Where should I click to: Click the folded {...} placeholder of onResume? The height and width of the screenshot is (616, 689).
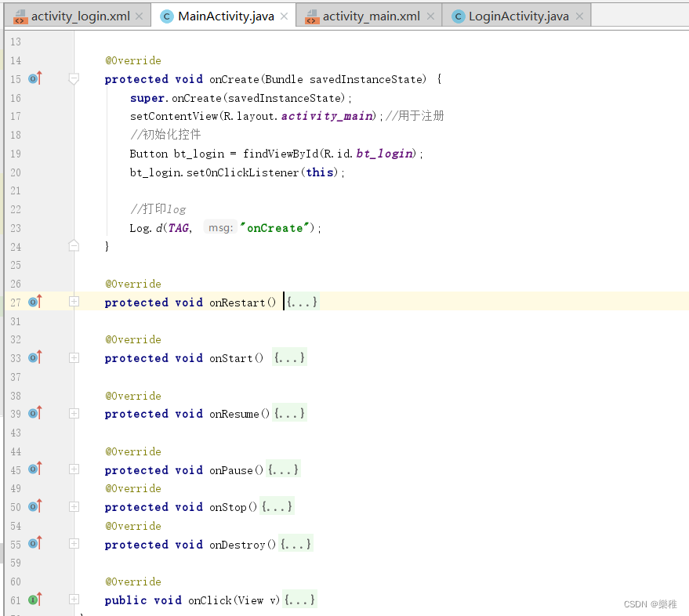[289, 413]
